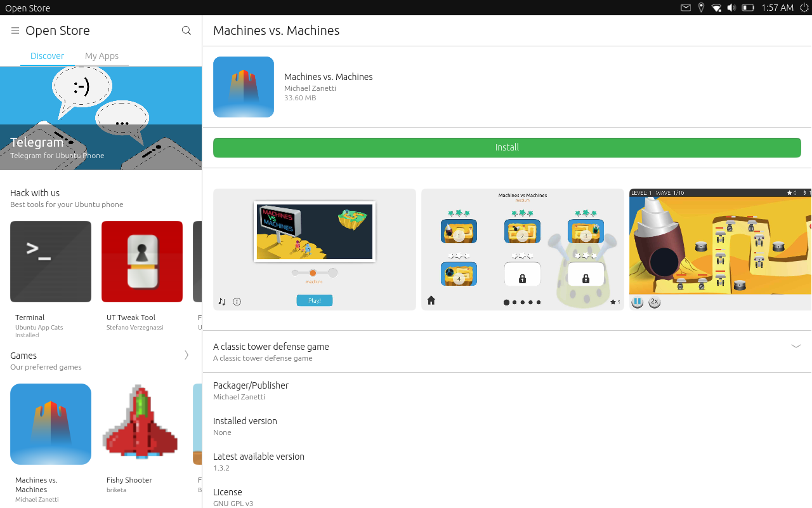
Task: Select the Latest available version row
Action: click(x=507, y=462)
